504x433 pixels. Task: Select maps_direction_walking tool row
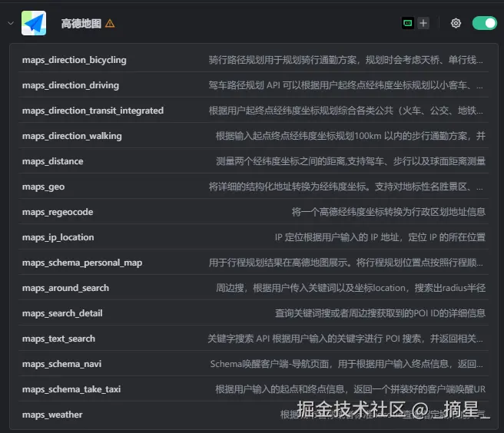(254, 136)
